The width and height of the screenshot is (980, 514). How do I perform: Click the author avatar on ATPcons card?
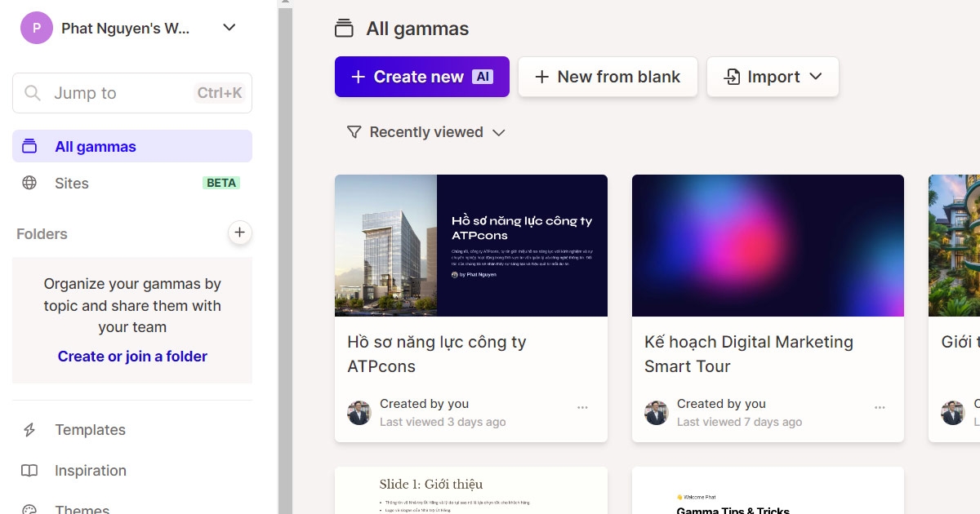359,413
